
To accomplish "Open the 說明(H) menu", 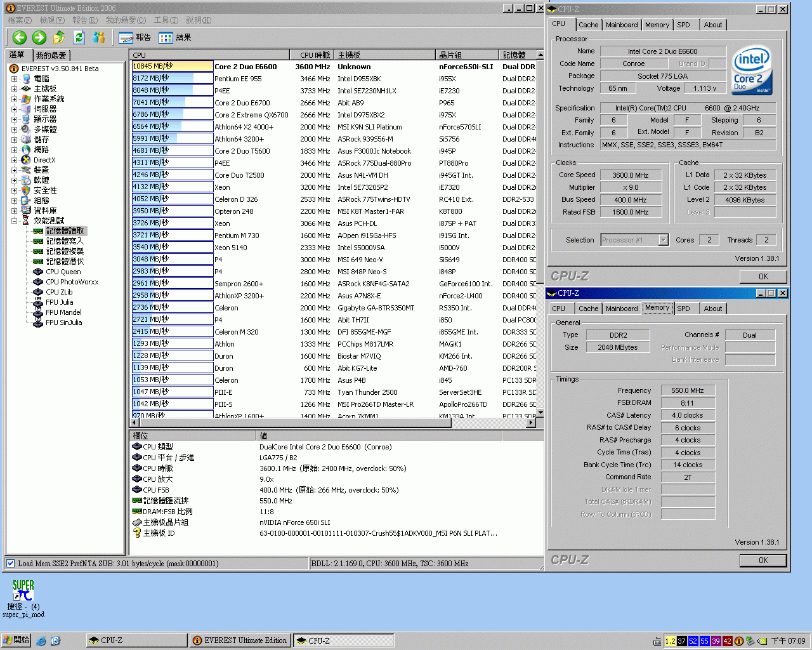I will (199, 20).
